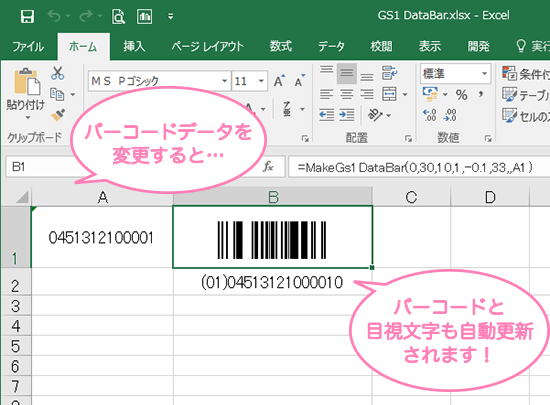Switch to the 校閲 tab
This screenshot has width=550, height=405.
tap(381, 46)
